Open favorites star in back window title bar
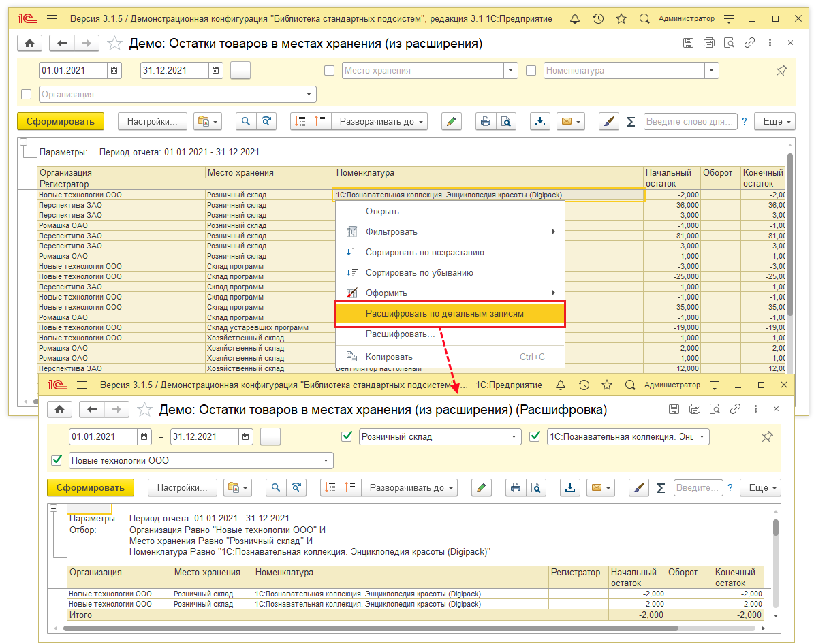814x644 pixels. pos(621,18)
